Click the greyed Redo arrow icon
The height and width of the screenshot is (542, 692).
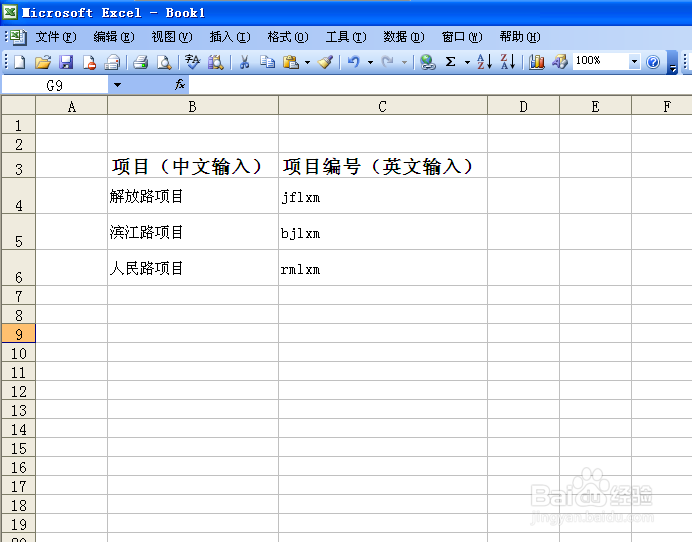[x=387, y=62]
